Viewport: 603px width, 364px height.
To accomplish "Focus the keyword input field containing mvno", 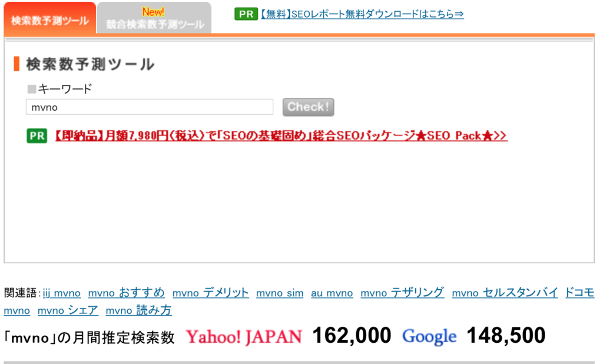I will tap(150, 107).
